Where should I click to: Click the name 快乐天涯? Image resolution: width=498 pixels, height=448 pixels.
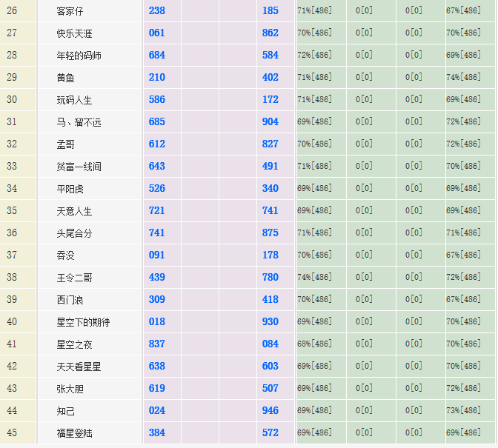point(75,33)
